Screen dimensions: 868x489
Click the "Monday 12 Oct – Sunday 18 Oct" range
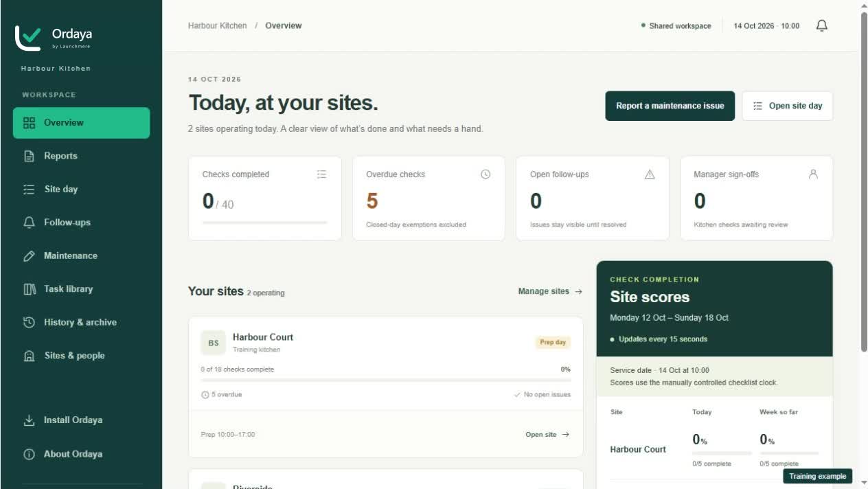click(x=670, y=318)
